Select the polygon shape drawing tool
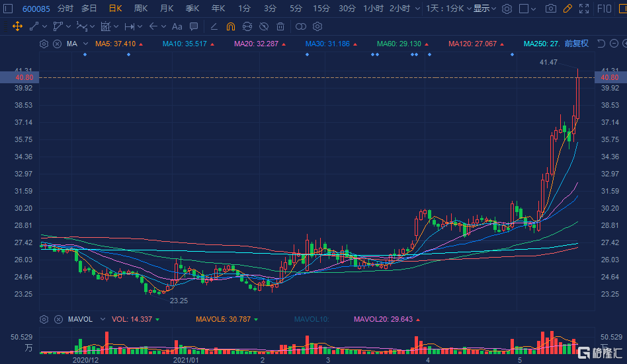This screenshot has width=627, height=364. pyautogui.click(x=58, y=26)
